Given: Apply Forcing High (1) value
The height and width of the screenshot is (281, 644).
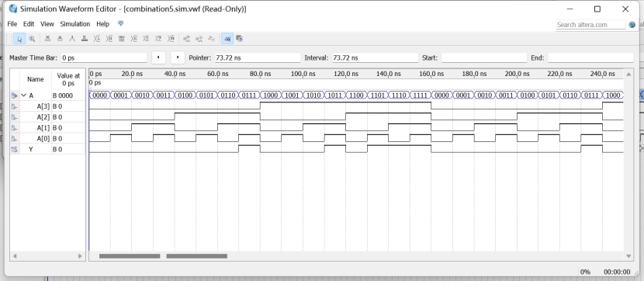Looking at the screenshot, I should [72, 39].
